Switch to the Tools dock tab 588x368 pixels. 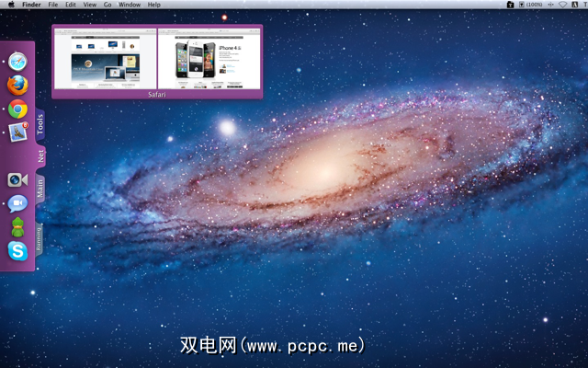coord(40,125)
